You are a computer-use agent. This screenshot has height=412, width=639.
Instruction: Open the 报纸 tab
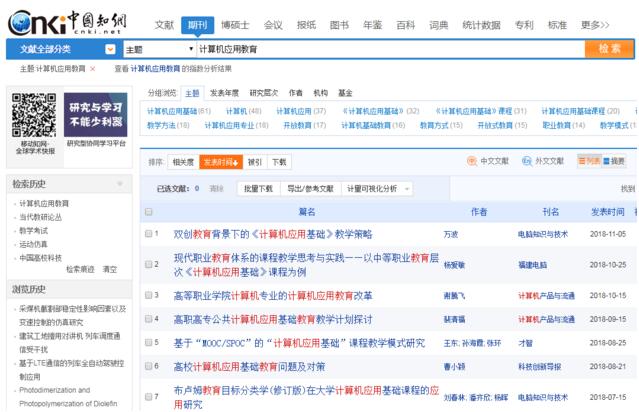[306, 25]
